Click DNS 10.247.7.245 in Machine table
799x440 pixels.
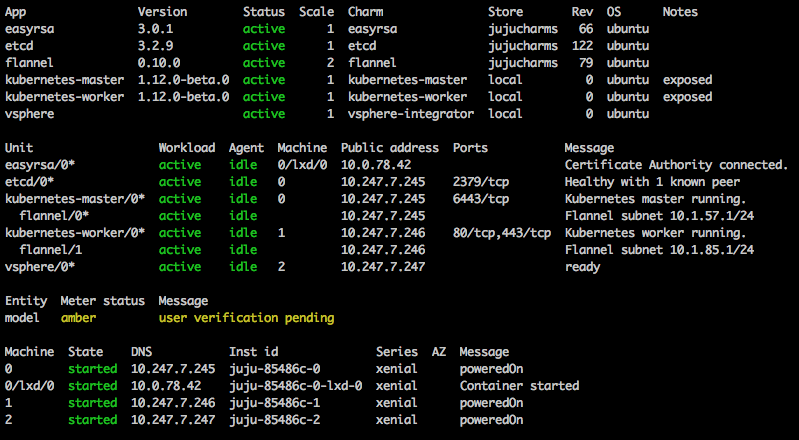click(x=173, y=369)
